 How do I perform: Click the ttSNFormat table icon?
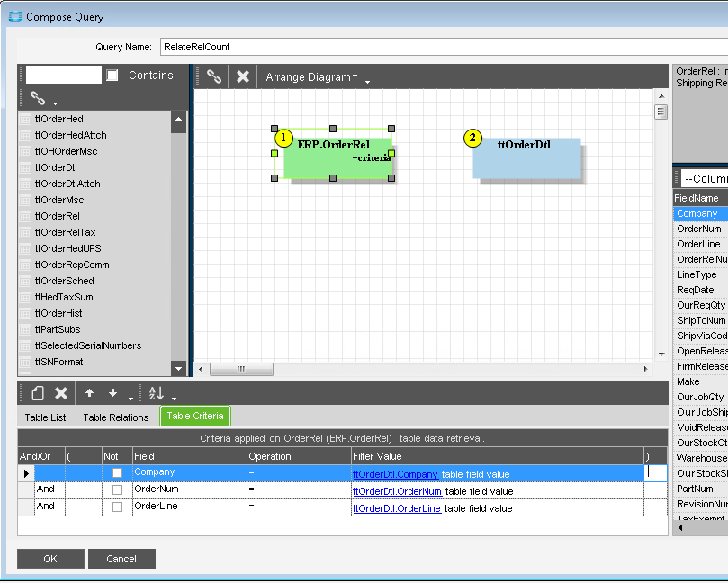[x=25, y=362]
